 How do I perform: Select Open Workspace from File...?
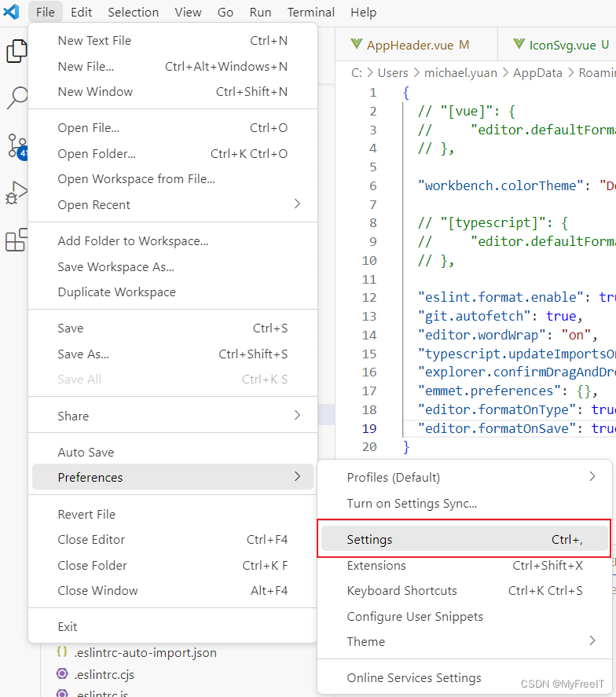coord(173,179)
